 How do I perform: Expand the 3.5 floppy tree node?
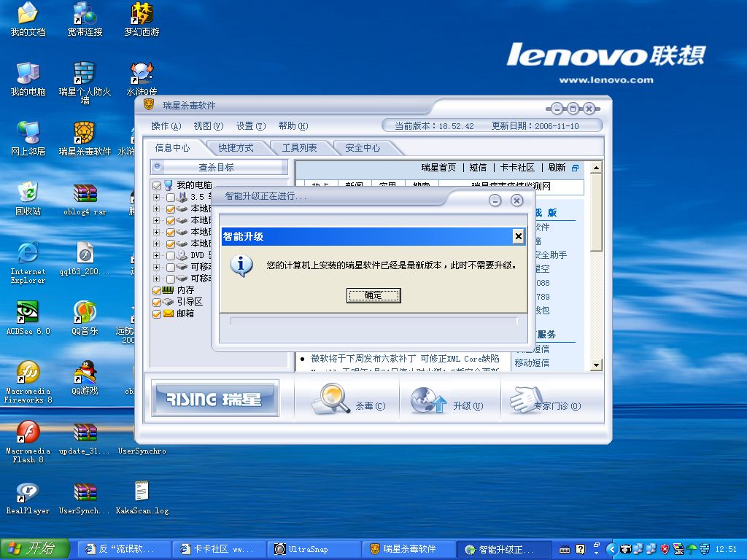(156, 197)
